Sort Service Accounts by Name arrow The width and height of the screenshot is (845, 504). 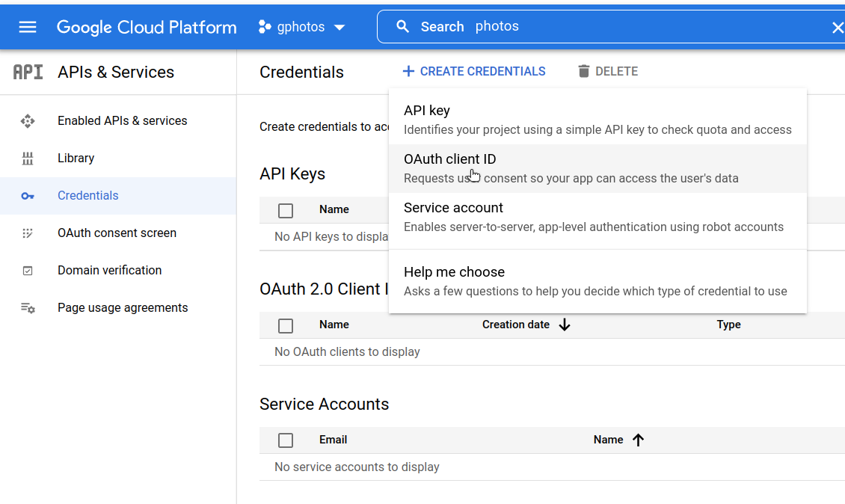point(638,440)
